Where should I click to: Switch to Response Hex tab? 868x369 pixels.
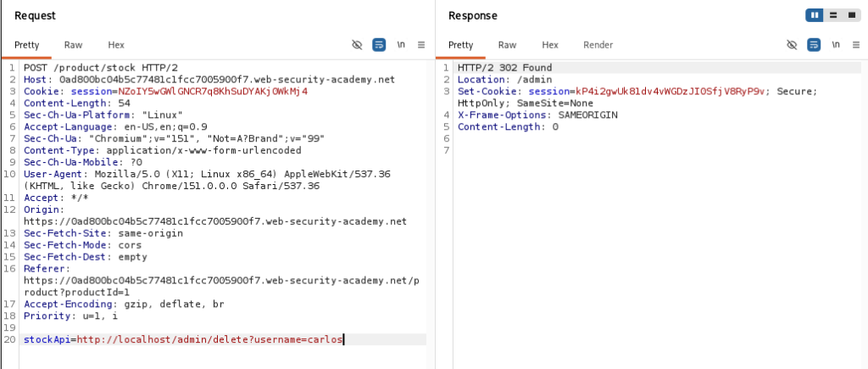tap(550, 46)
